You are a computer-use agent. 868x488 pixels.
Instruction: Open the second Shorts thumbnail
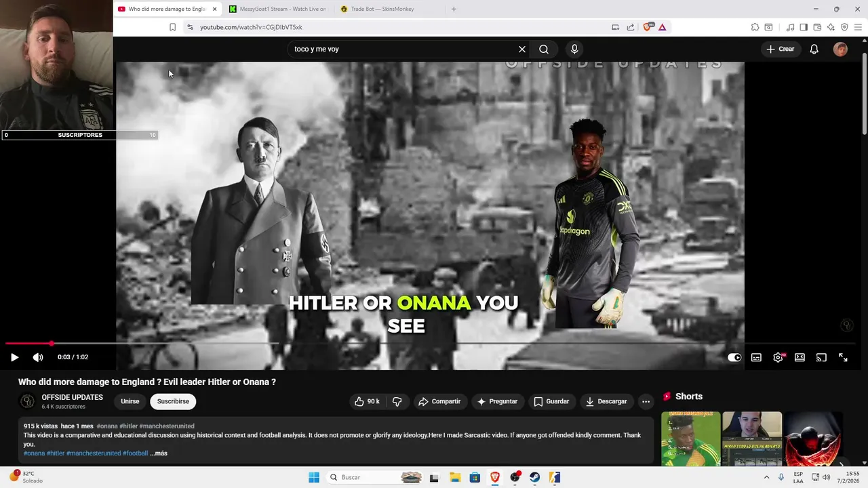pos(752,439)
